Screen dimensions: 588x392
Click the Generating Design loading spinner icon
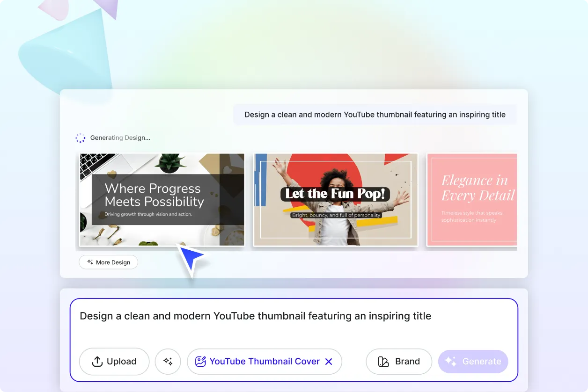click(80, 138)
